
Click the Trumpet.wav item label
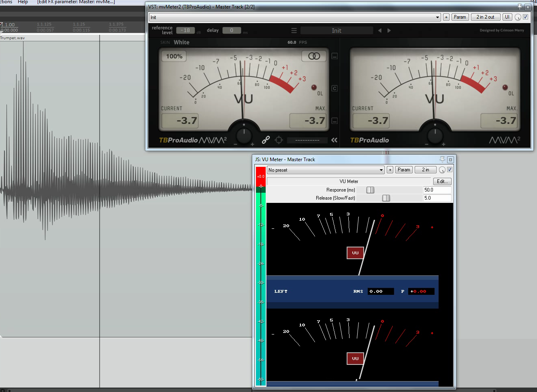click(13, 38)
